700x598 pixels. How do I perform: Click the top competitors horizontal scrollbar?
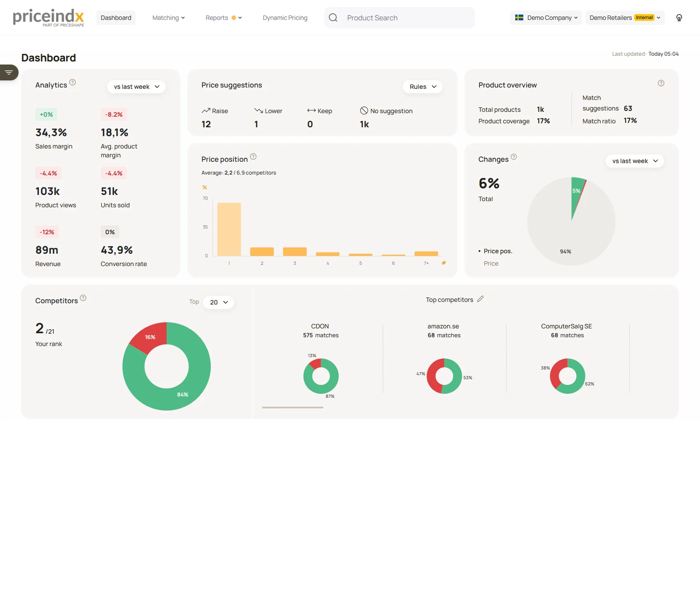(x=293, y=408)
